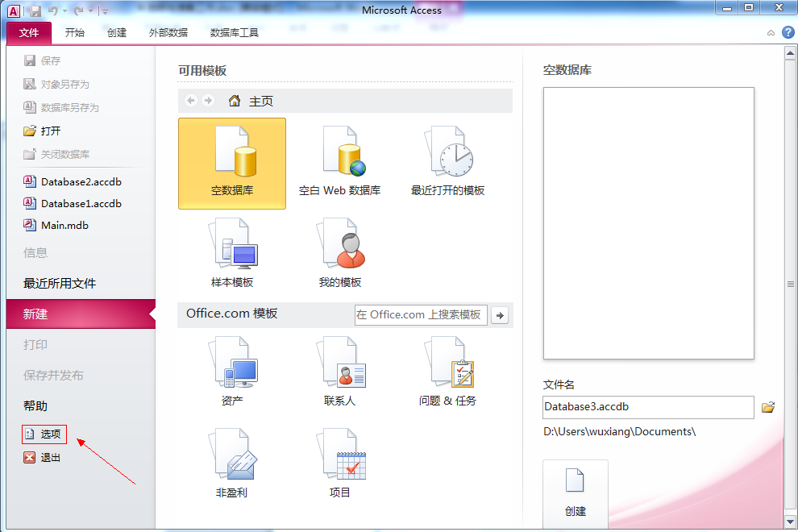Open the 文件 File tab
The height and width of the screenshot is (532, 798).
[x=29, y=32]
